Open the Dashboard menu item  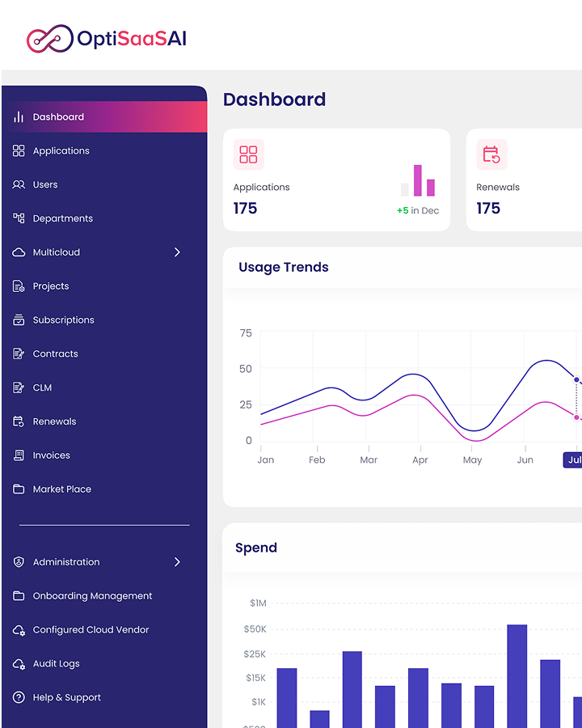coord(104,116)
